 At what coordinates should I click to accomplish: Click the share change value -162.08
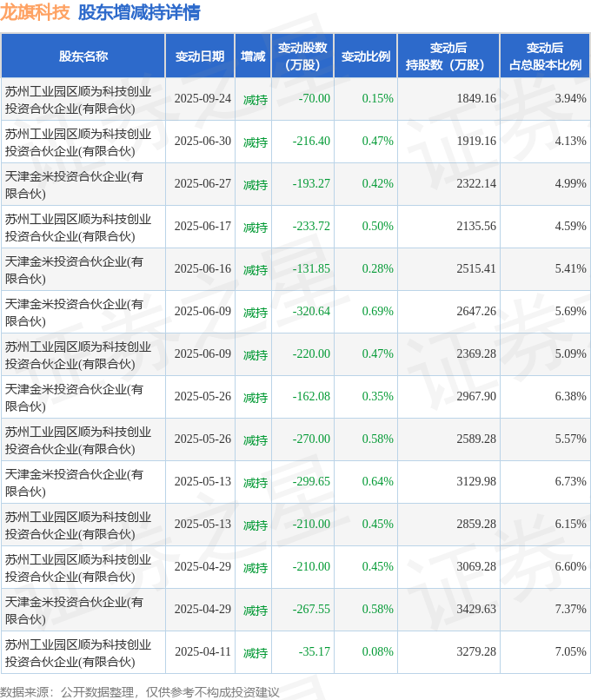(x=311, y=396)
